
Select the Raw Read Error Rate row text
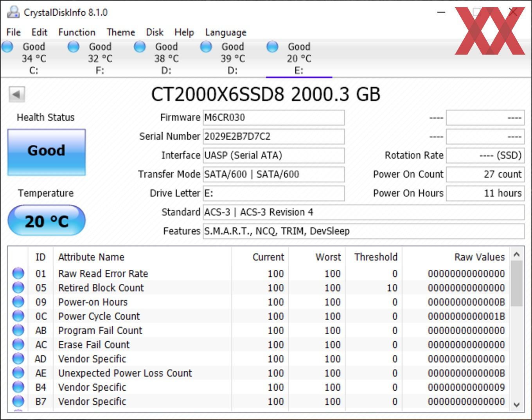[x=103, y=273]
